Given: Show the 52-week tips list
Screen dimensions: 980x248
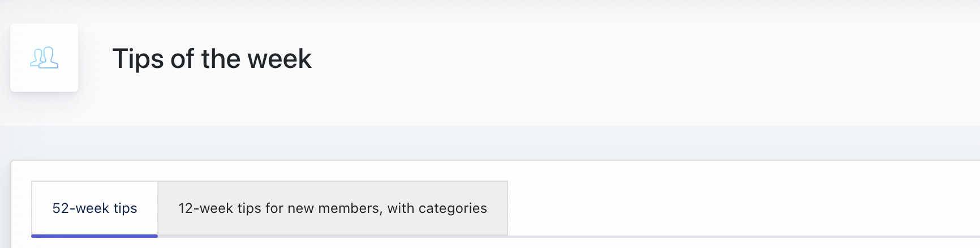Looking at the screenshot, I should [94, 208].
